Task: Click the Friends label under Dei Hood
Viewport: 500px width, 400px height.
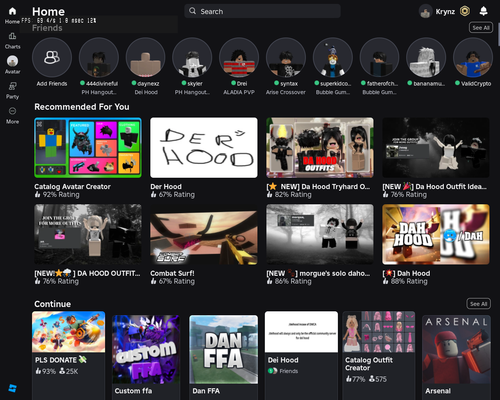Action: coord(289,371)
